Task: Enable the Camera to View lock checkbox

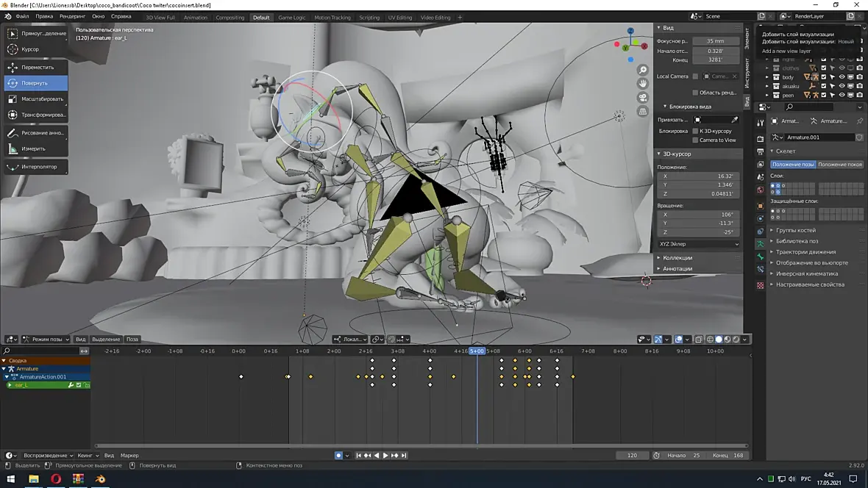Action: 695,140
